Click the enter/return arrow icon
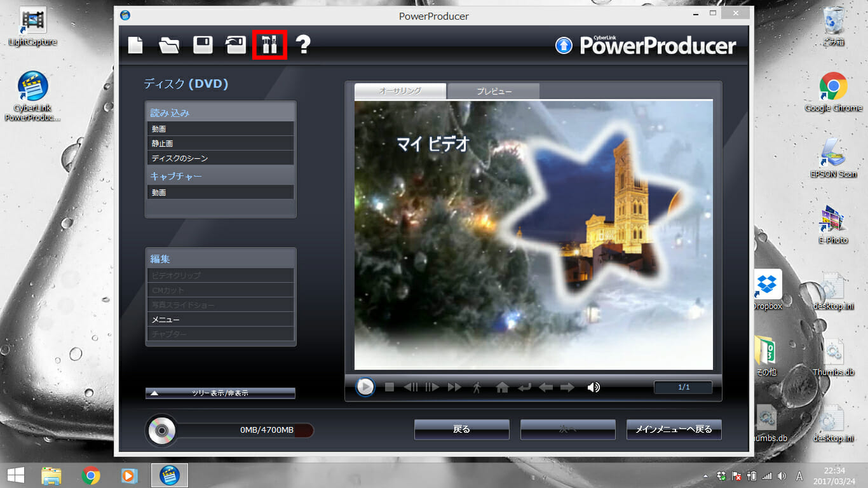Image resolution: width=868 pixels, height=488 pixels. (525, 387)
